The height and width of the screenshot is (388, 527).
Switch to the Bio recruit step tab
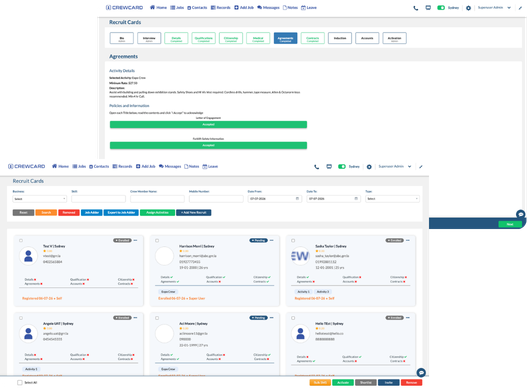[122, 38]
